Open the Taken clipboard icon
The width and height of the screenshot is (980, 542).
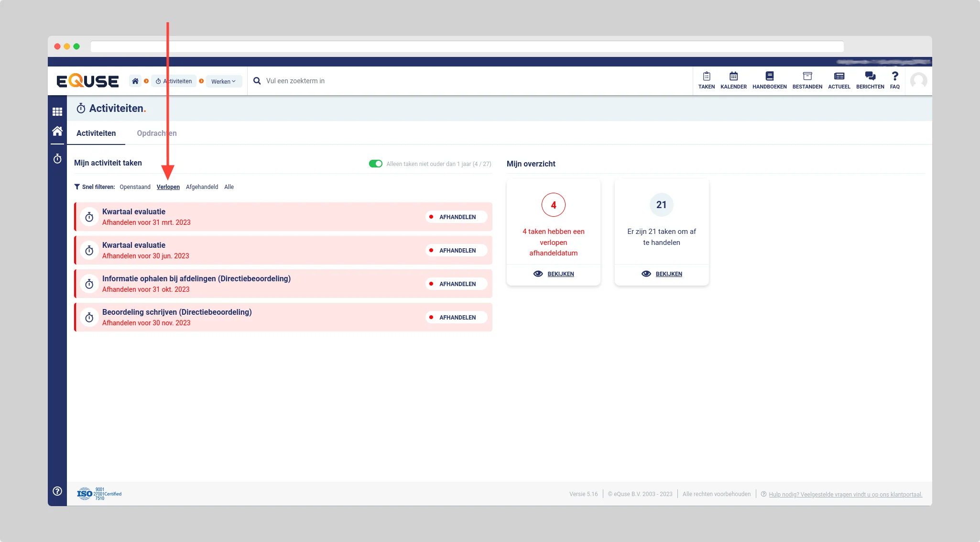[706, 77]
